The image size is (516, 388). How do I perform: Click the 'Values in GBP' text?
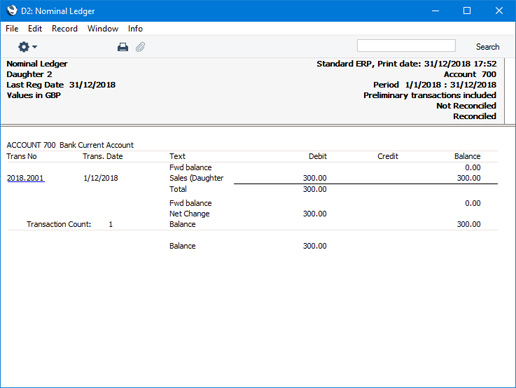pyautogui.click(x=34, y=95)
